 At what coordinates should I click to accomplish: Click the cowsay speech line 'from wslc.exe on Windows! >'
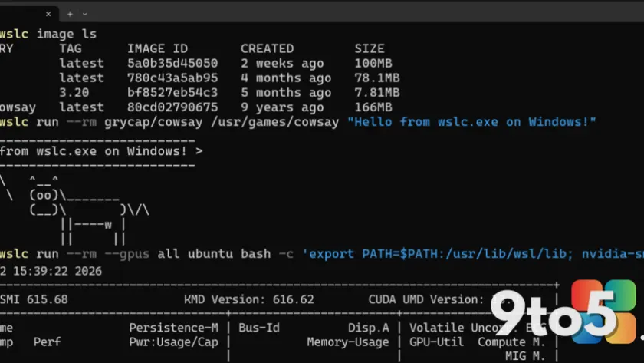[101, 151]
